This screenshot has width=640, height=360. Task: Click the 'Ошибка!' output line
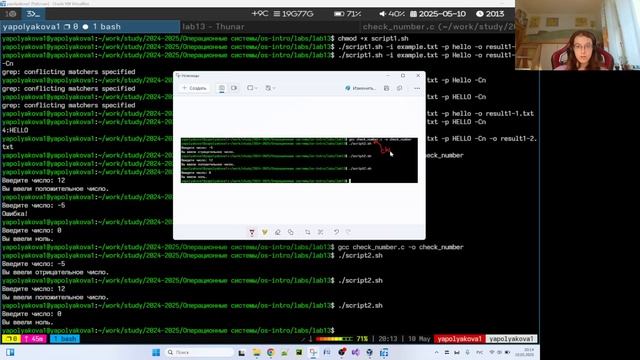[15, 214]
